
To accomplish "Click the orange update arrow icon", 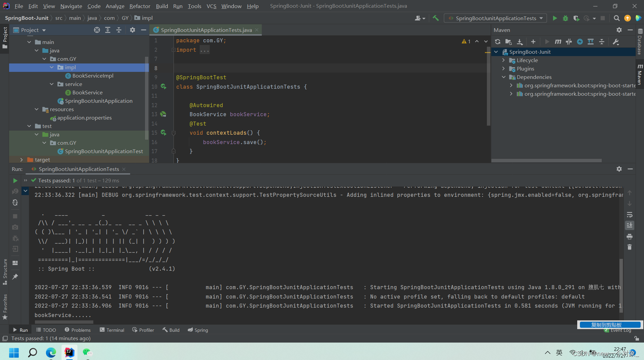I will (627, 18).
